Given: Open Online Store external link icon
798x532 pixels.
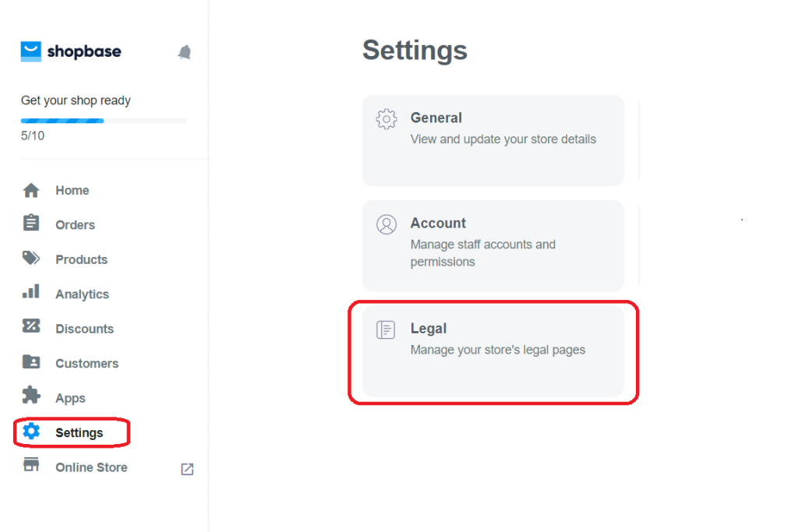Looking at the screenshot, I should 187,469.
